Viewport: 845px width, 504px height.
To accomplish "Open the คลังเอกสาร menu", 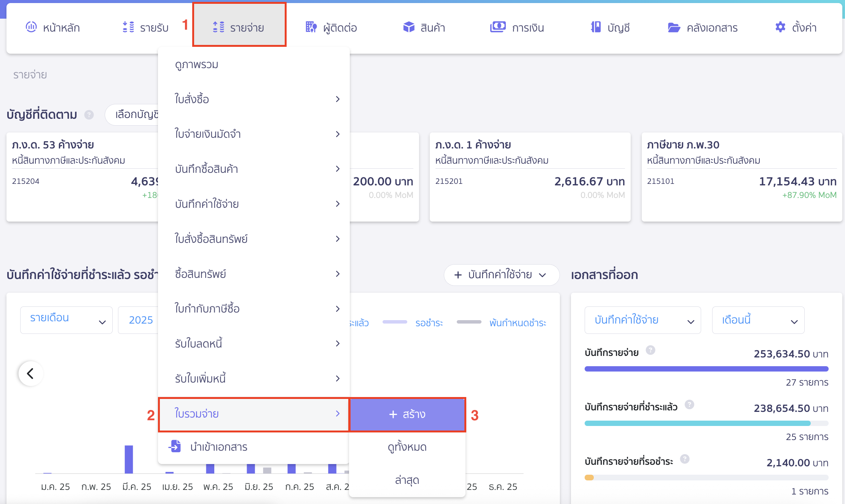I will coord(703,27).
